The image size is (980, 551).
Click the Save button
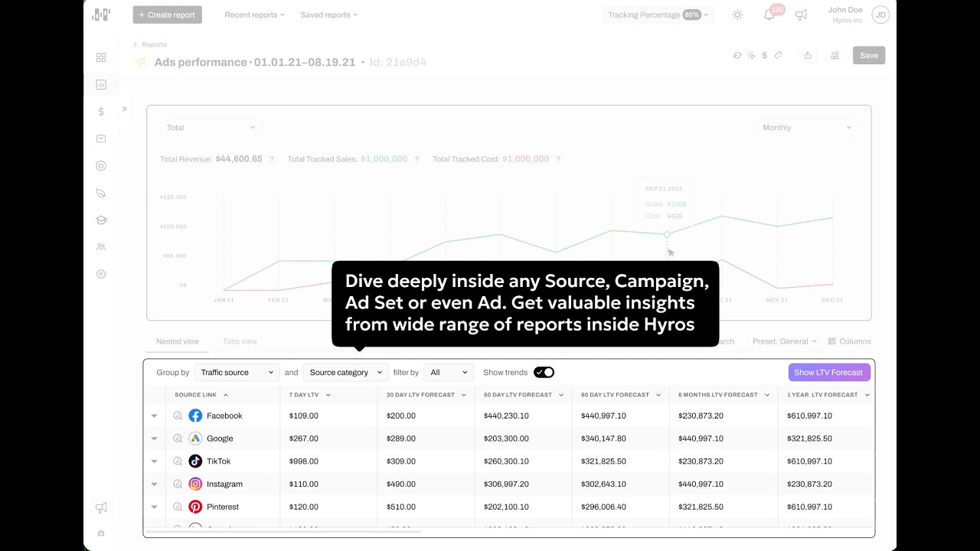tap(869, 55)
